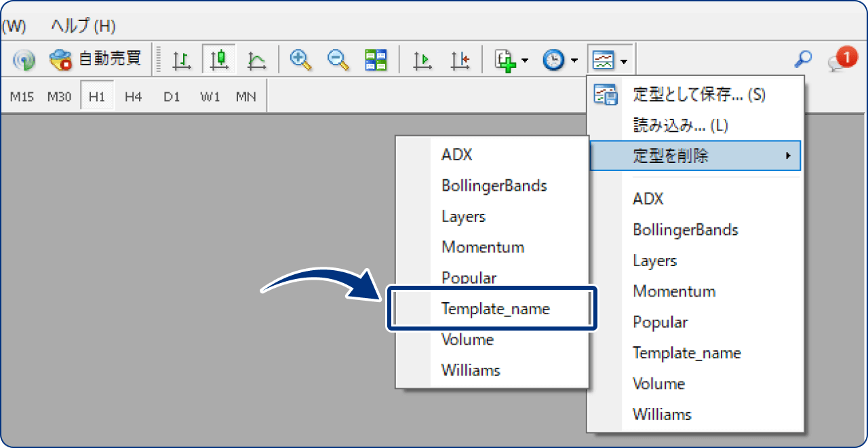This screenshot has height=448, width=868.
Task: Pick Williams in the delete submenu
Action: coord(471,371)
